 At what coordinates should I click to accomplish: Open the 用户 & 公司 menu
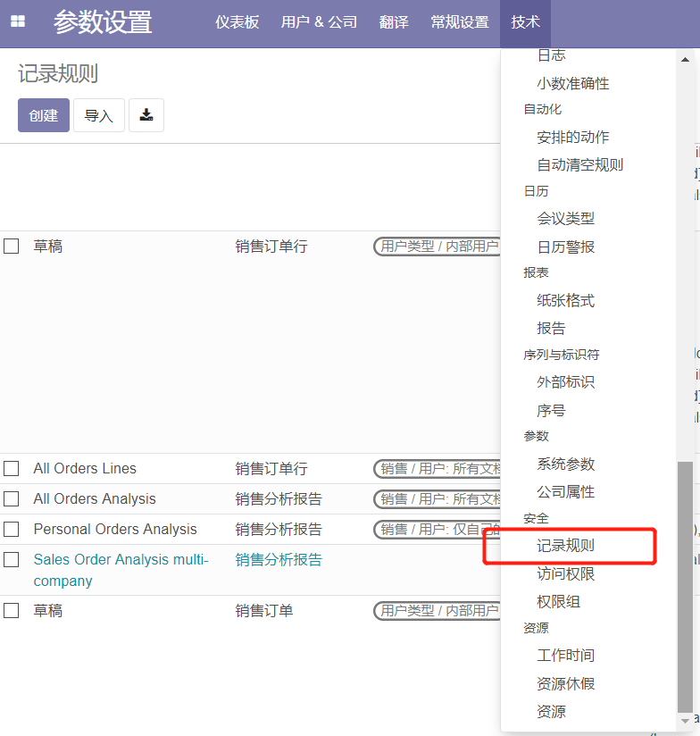pyautogui.click(x=319, y=22)
